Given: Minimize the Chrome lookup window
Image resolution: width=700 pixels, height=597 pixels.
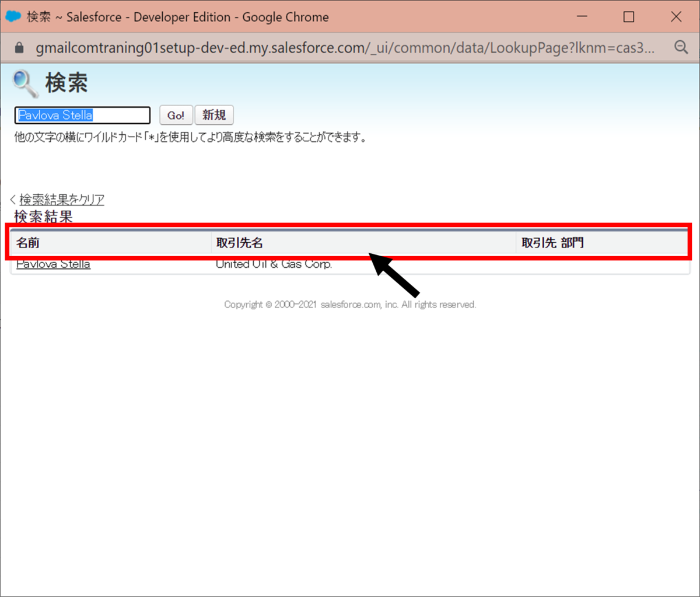Looking at the screenshot, I should point(582,17).
